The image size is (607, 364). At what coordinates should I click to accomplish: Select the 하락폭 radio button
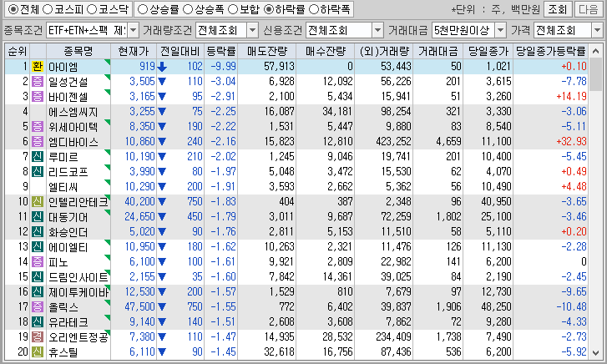(x=314, y=9)
